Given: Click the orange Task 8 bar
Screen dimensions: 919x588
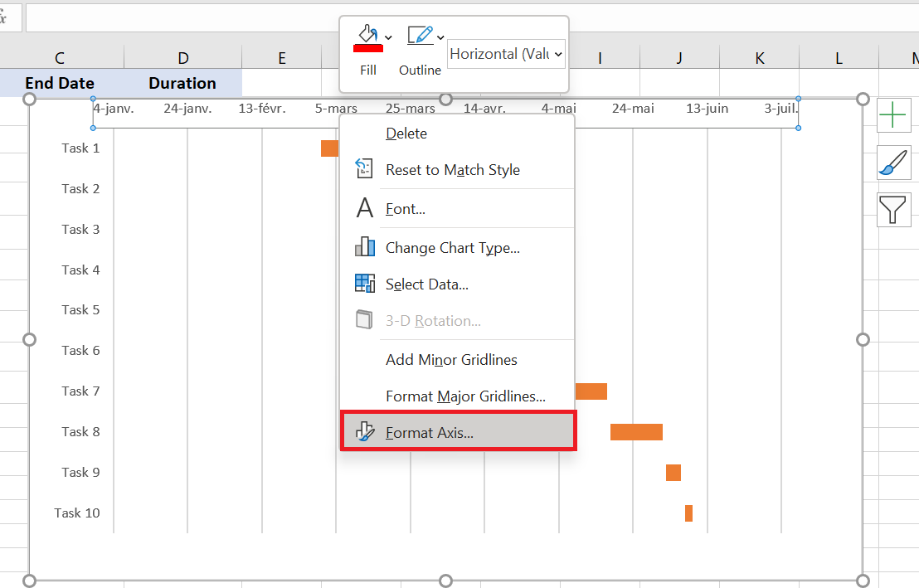Looking at the screenshot, I should tap(636, 432).
